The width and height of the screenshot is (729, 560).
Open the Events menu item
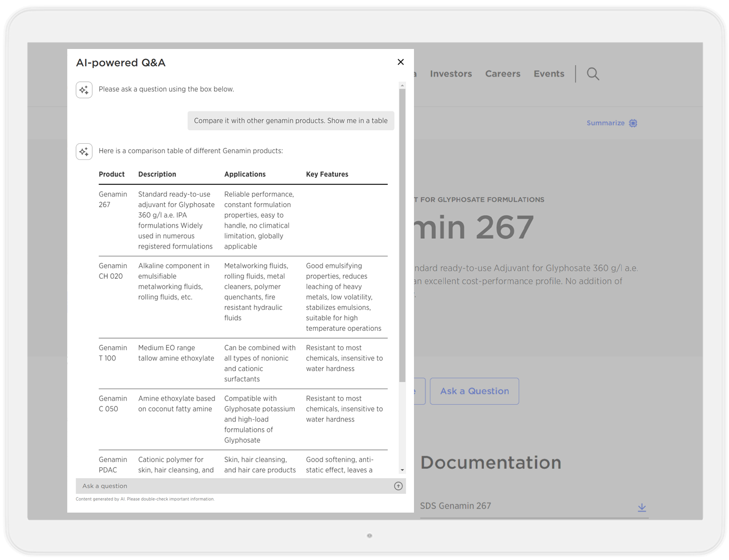(549, 74)
